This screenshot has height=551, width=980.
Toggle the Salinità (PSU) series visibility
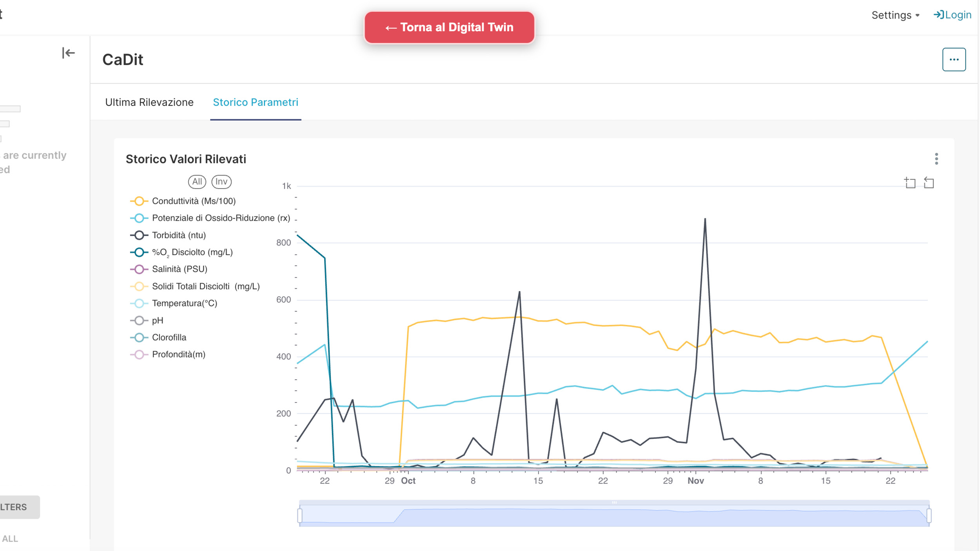point(179,269)
